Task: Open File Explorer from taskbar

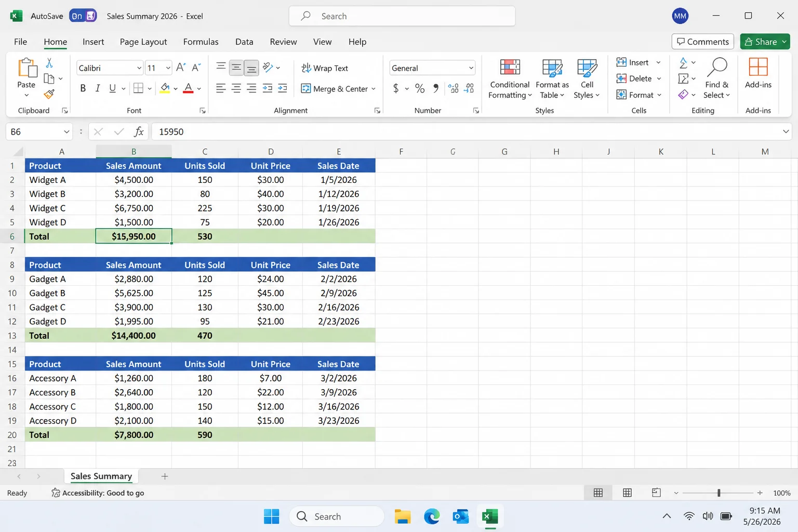Action: tap(402, 516)
